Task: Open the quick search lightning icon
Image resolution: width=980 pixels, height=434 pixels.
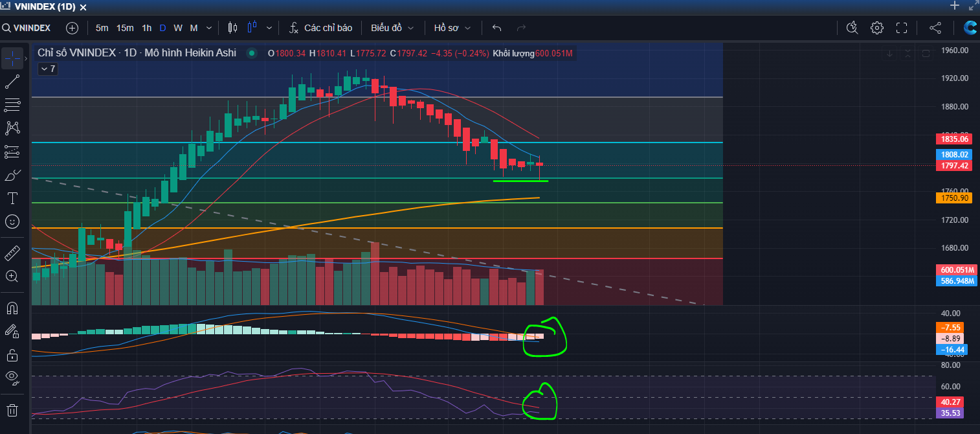Action: click(x=852, y=28)
